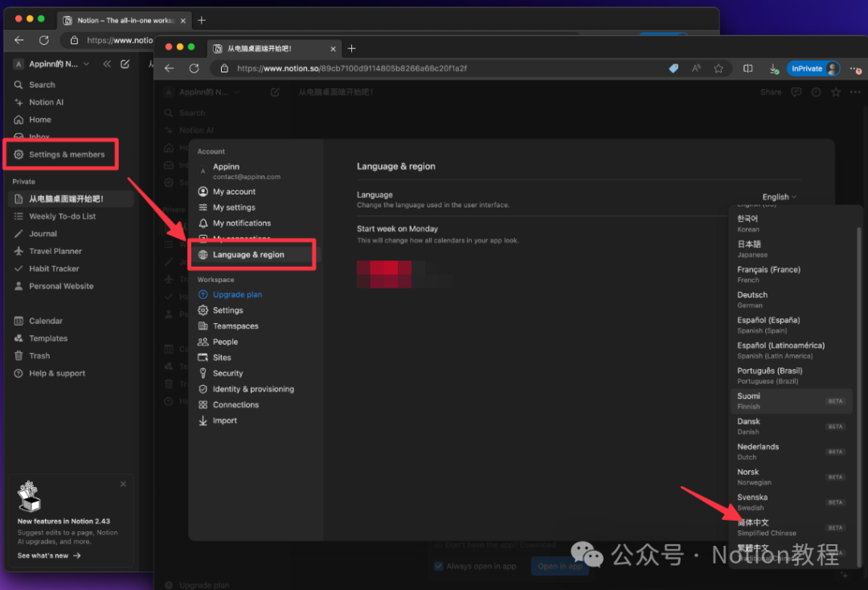This screenshot has height=590, width=868.
Task: Choose 日本語 Japanese from the language list
Action: point(791,249)
